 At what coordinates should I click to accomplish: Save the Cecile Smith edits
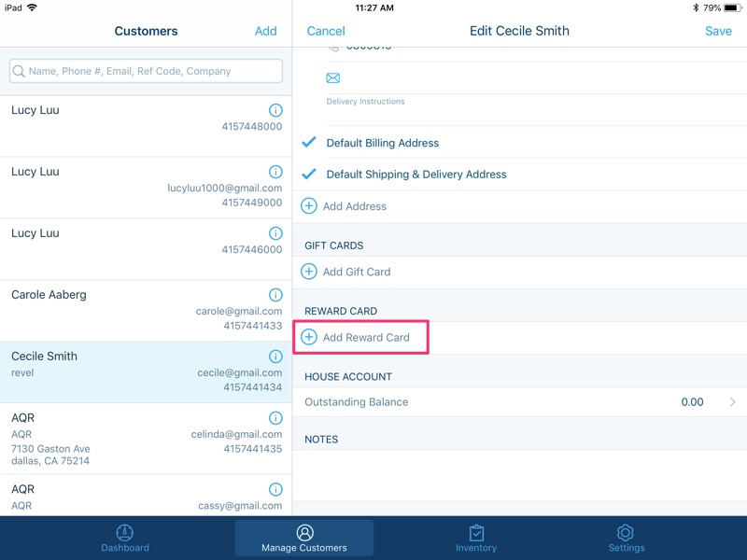click(x=719, y=31)
